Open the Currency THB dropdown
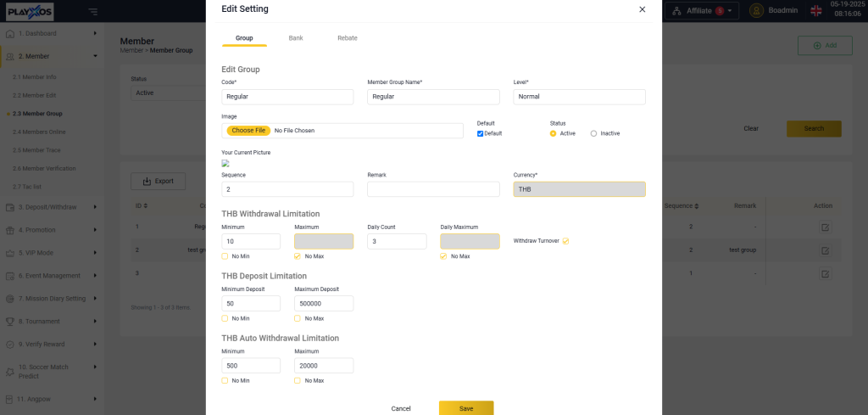The width and height of the screenshot is (868, 415). (580, 189)
